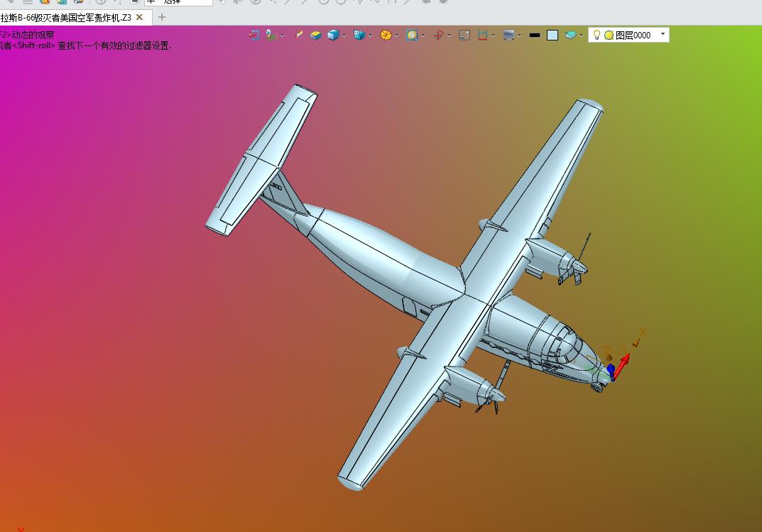This screenshot has height=532, width=762.
Task: Expand the zoom options dropdown arrow
Action: [423, 36]
